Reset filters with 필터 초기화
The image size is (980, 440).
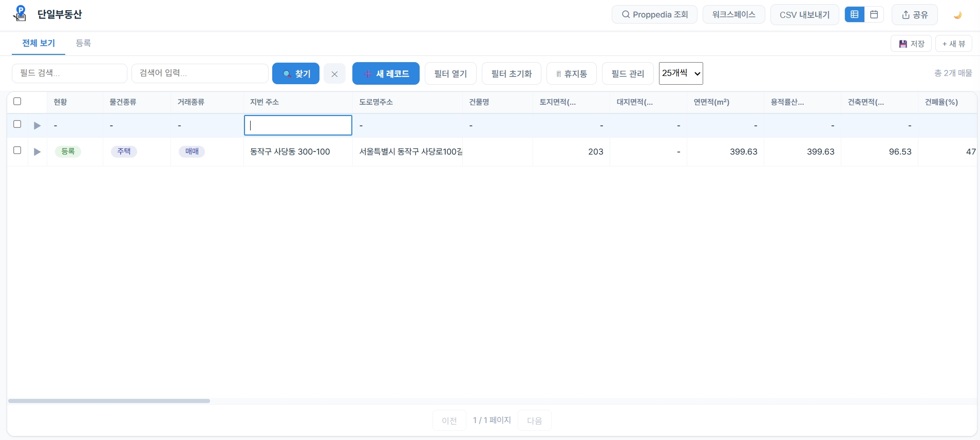click(x=511, y=73)
